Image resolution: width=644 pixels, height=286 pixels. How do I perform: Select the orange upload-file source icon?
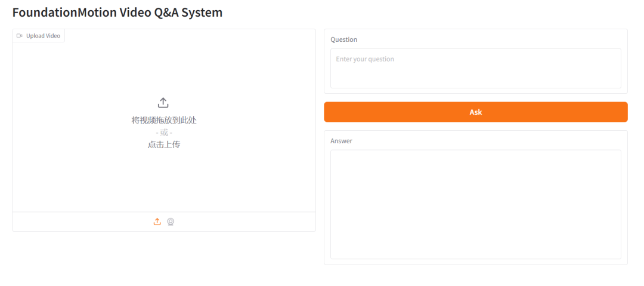(157, 222)
